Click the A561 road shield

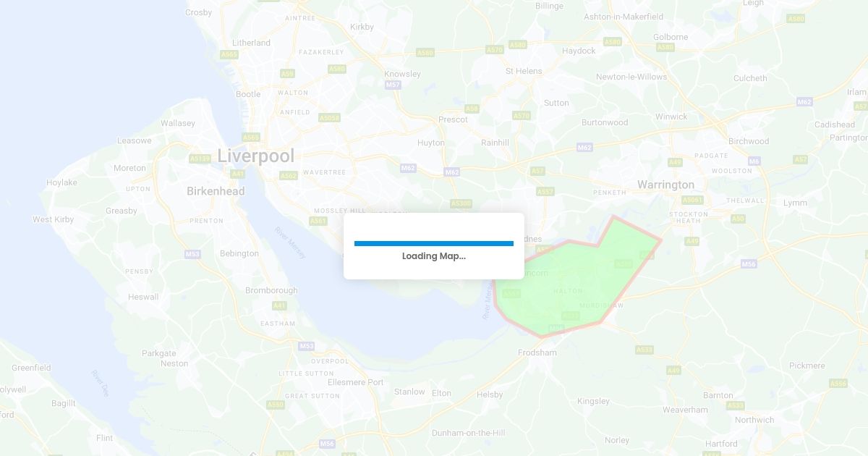pos(318,221)
